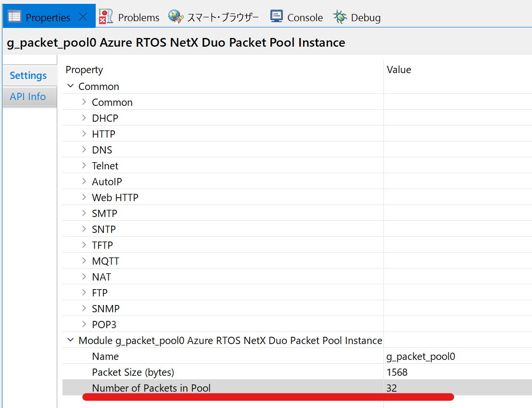532x408 pixels.
Task: Select the MQTT tree row label
Action: (x=105, y=261)
